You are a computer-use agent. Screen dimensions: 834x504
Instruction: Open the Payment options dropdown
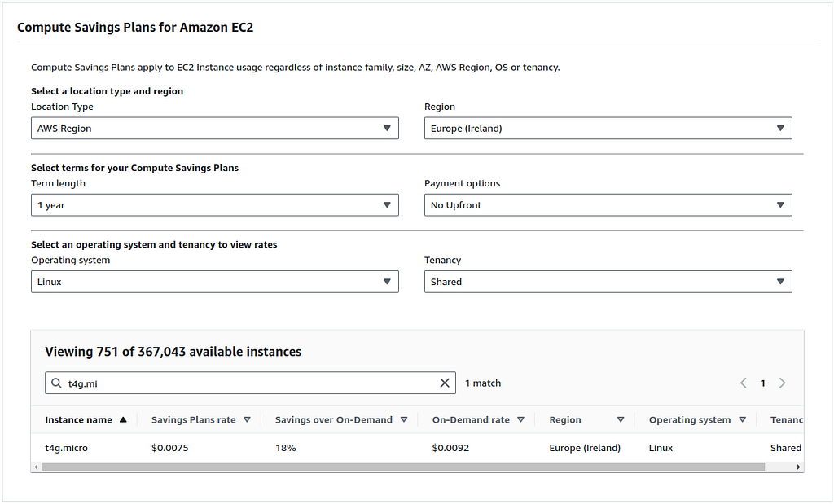pos(608,204)
